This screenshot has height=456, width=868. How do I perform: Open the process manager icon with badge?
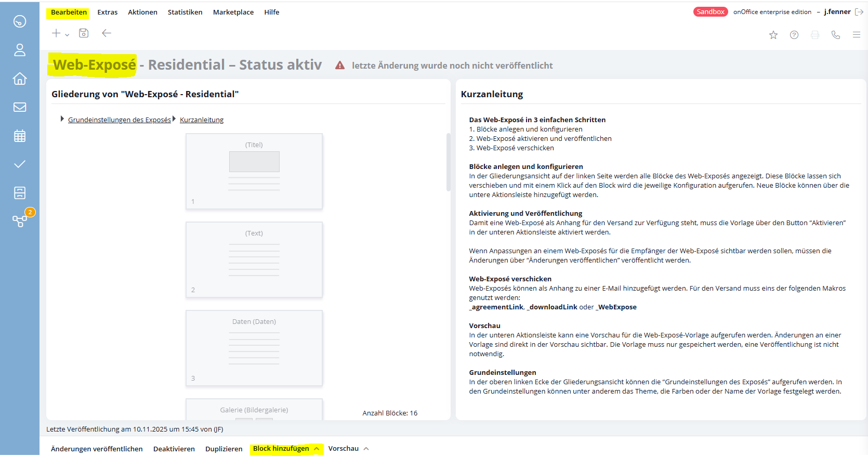(x=20, y=221)
